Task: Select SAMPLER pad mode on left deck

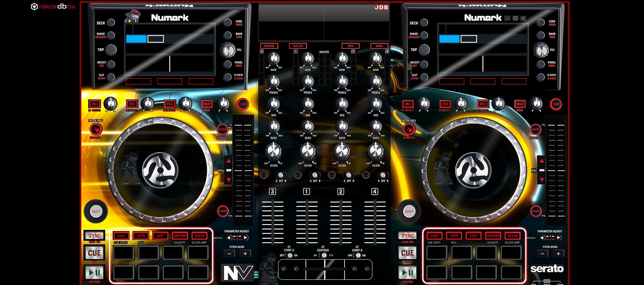Action: (x=180, y=236)
